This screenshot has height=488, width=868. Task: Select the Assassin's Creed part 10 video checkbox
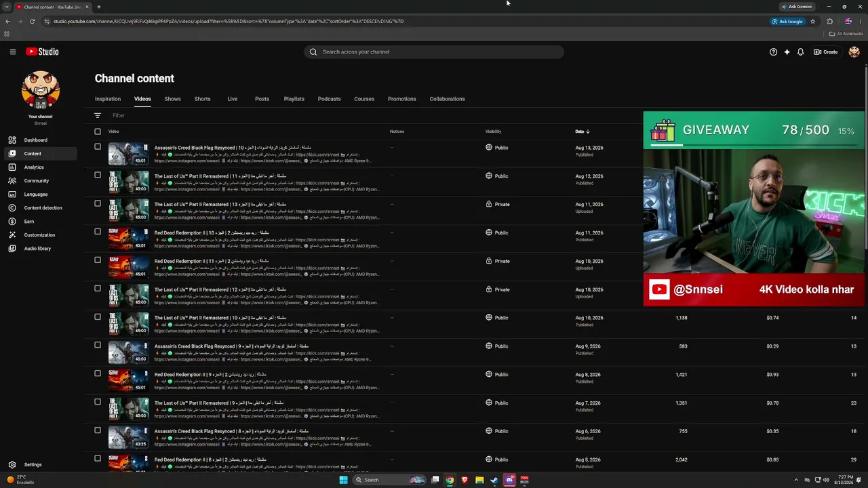pyautogui.click(x=98, y=146)
